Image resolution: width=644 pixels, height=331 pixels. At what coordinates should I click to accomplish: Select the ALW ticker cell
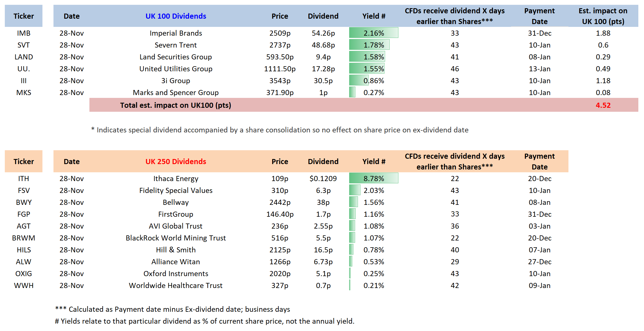[x=23, y=262]
